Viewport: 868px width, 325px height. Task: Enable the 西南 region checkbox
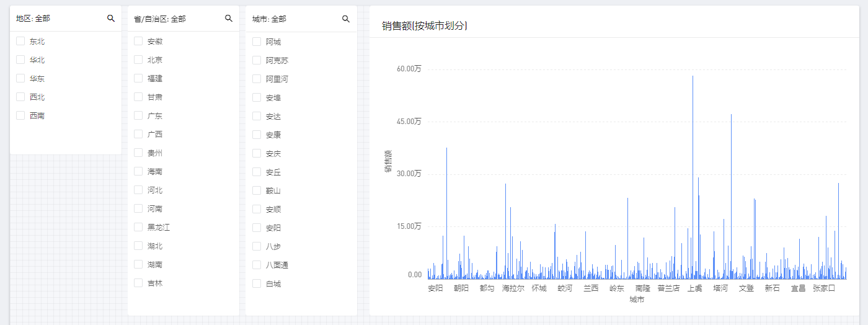(x=20, y=115)
